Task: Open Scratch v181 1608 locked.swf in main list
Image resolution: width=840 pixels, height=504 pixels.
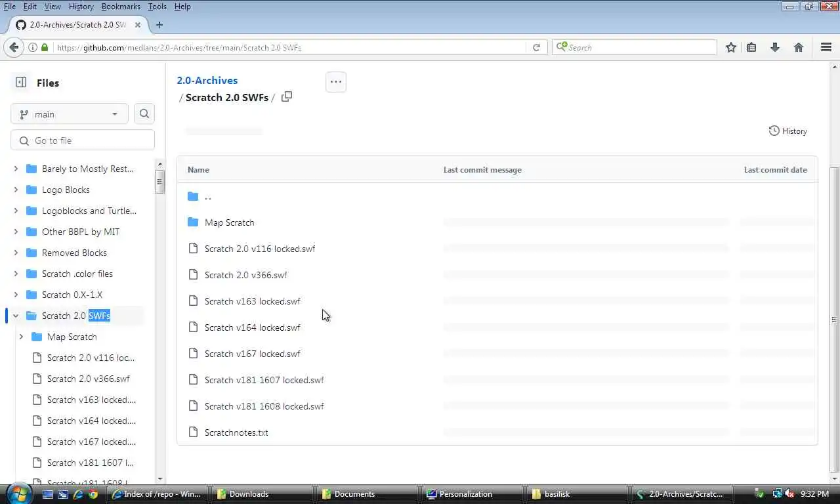Action: click(264, 406)
